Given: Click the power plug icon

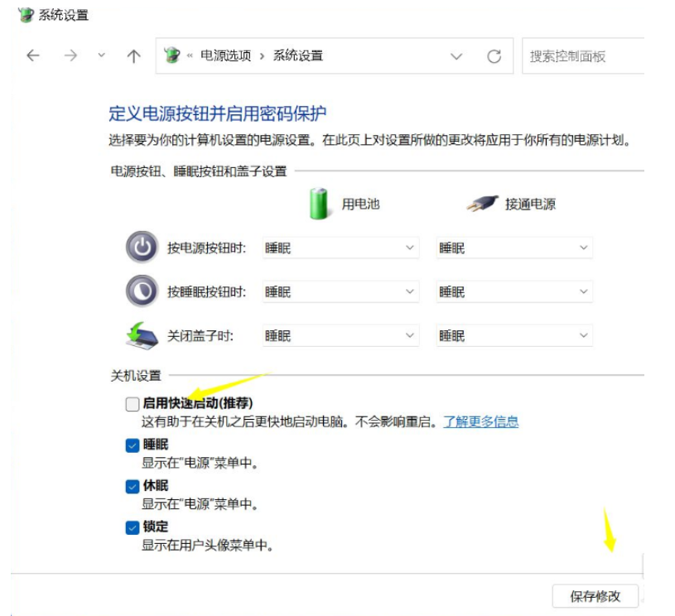Looking at the screenshot, I should tap(483, 203).
